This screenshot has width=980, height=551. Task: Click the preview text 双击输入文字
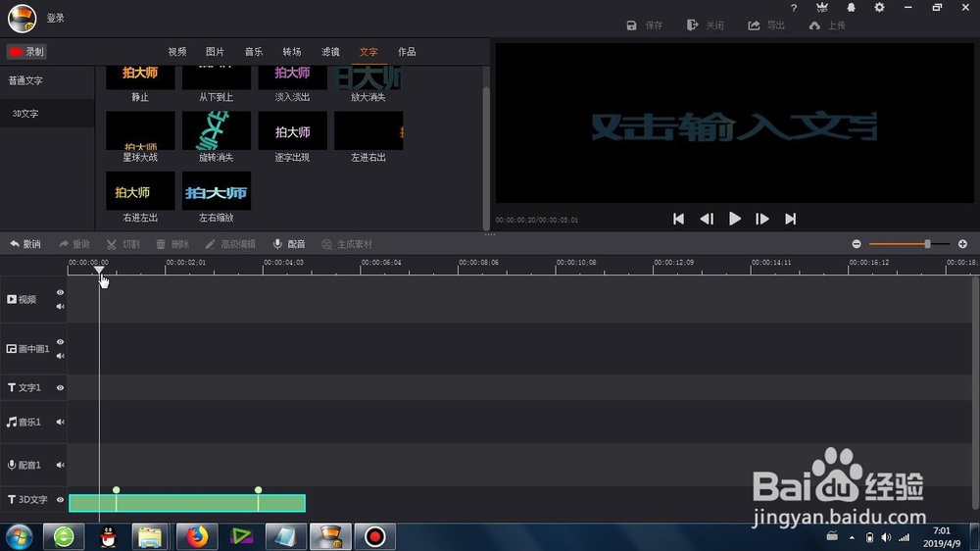tap(734, 126)
